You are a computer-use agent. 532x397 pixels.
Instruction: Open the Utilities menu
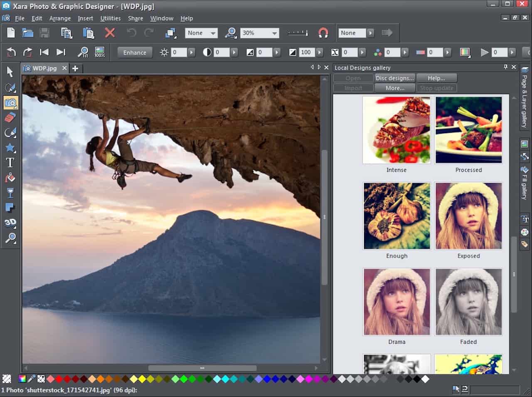[111, 18]
